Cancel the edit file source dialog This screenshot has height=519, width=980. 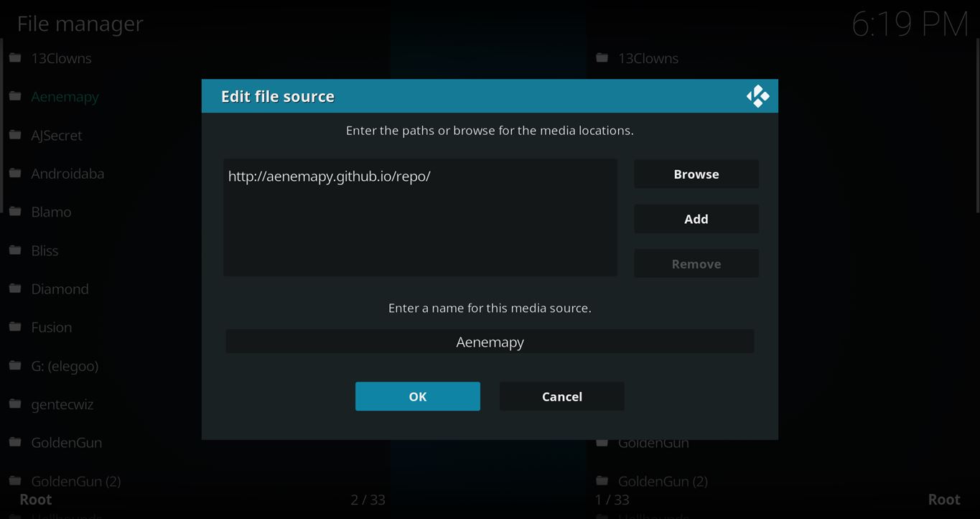click(561, 396)
